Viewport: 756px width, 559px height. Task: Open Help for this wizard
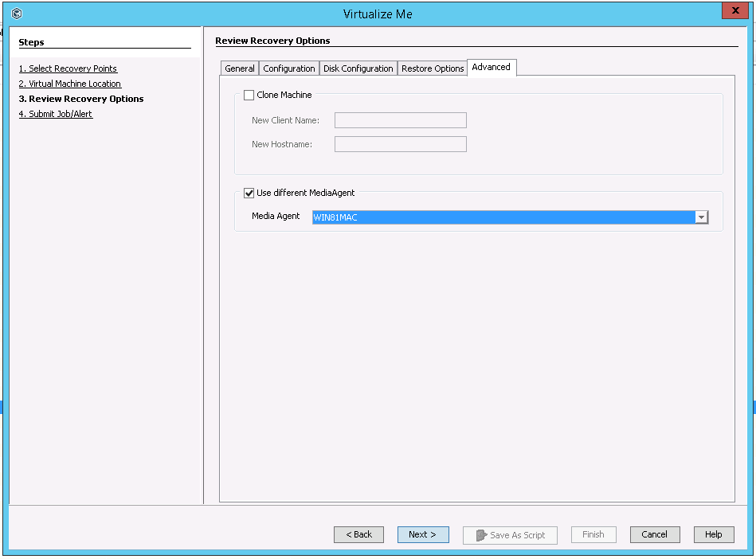click(713, 535)
